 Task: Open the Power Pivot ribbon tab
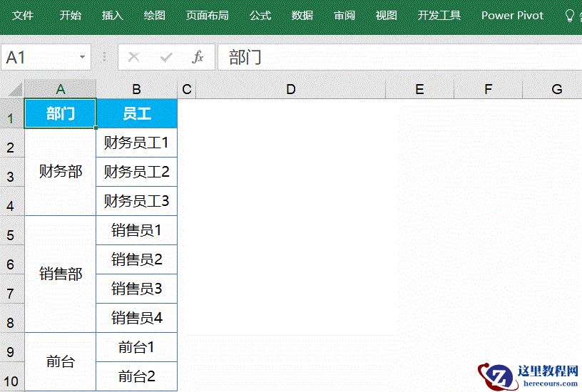tap(512, 16)
